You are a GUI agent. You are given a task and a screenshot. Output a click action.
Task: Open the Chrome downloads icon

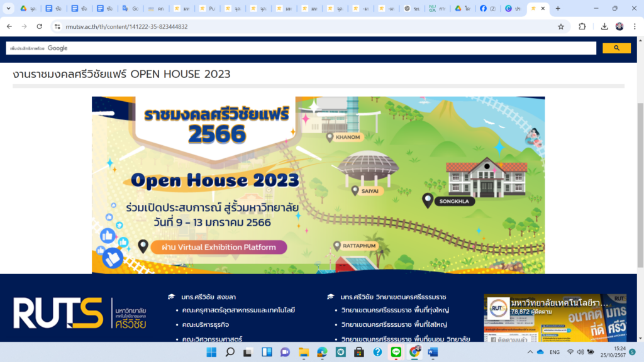pos(604,26)
